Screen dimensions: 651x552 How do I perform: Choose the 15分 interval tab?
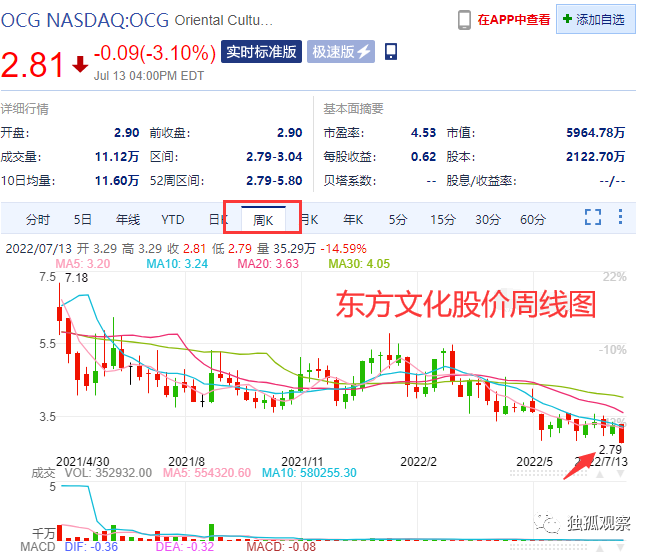click(443, 219)
